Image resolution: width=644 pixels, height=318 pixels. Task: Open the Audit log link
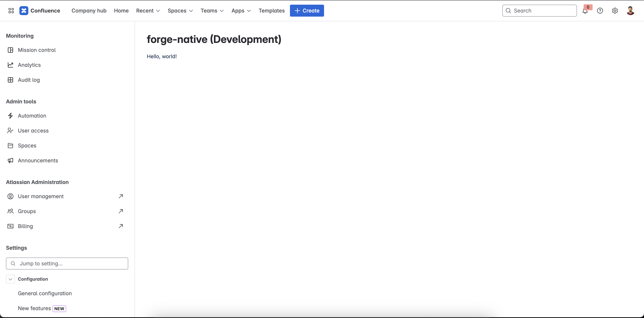pyautogui.click(x=29, y=80)
